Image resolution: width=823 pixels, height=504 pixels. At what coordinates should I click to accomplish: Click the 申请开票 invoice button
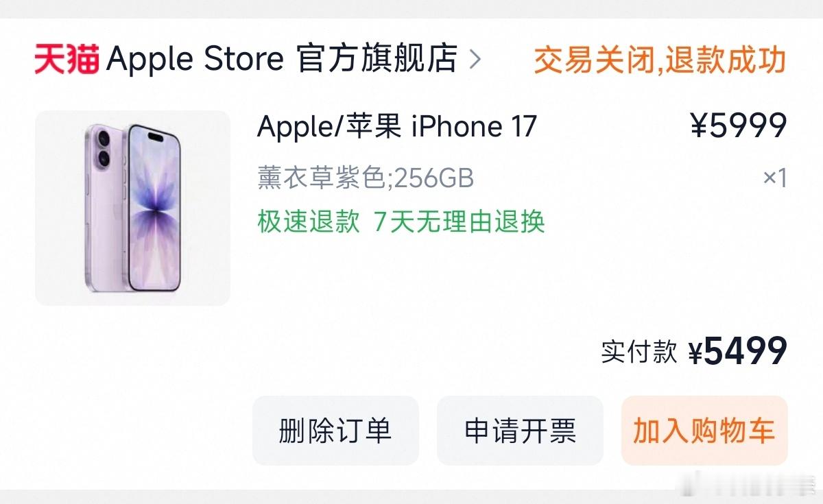coord(520,431)
